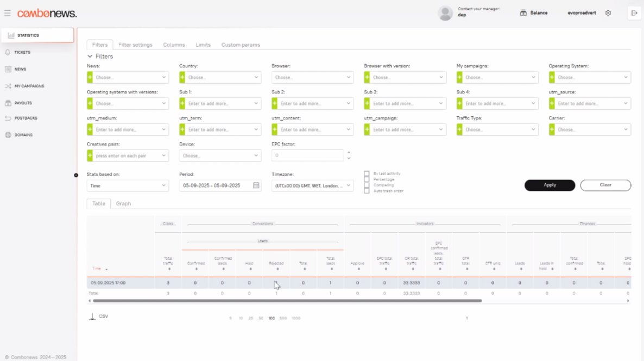Click the Domains globe icon
This screenshot has width=644, height=361.
(8, 135)
